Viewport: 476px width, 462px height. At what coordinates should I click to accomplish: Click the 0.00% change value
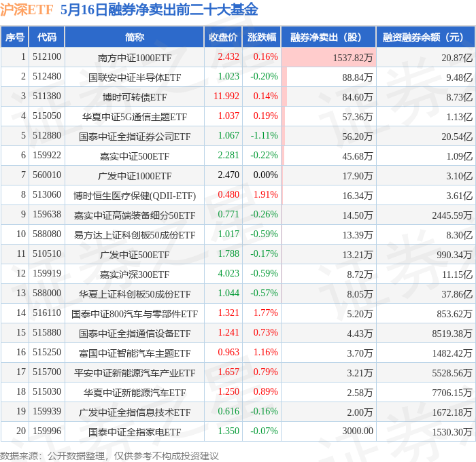click(x=266, y=175)
